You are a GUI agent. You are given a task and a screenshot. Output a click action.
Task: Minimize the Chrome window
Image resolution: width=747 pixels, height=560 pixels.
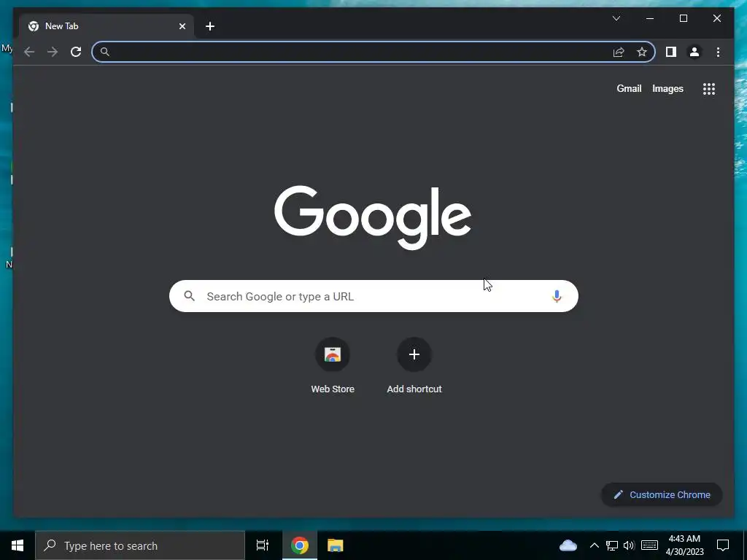point(650,18)
